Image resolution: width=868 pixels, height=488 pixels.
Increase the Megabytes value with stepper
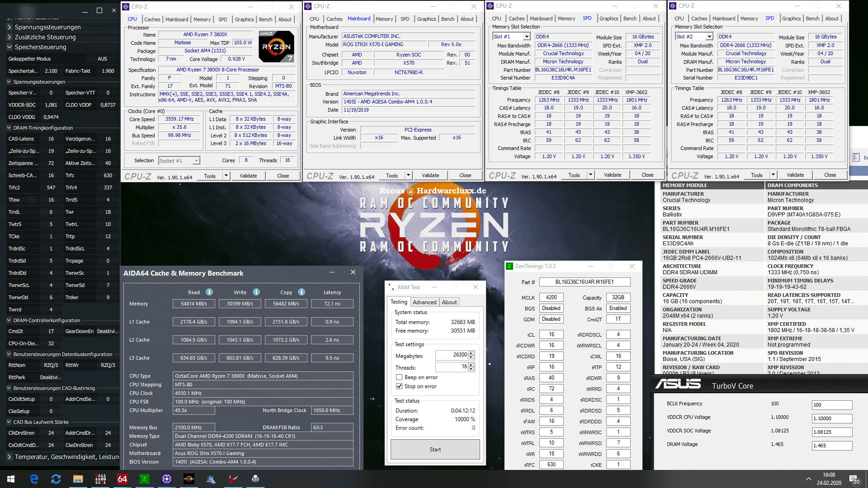471,353
